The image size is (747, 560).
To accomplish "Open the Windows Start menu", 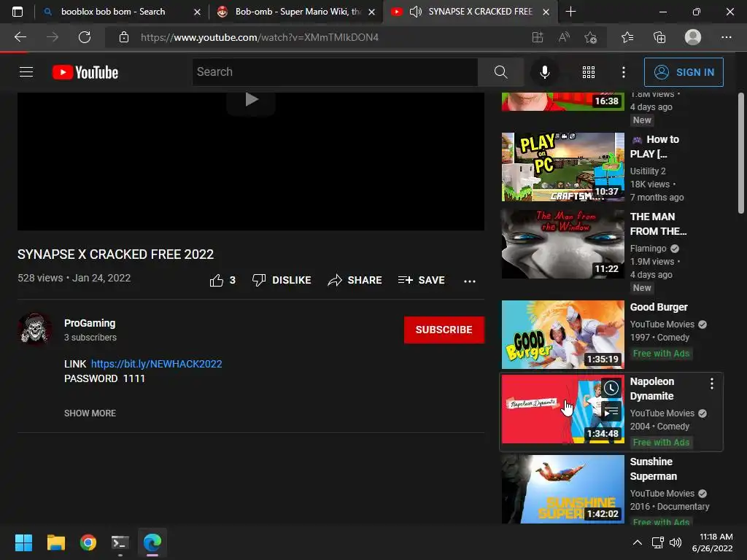I will 23,542.
